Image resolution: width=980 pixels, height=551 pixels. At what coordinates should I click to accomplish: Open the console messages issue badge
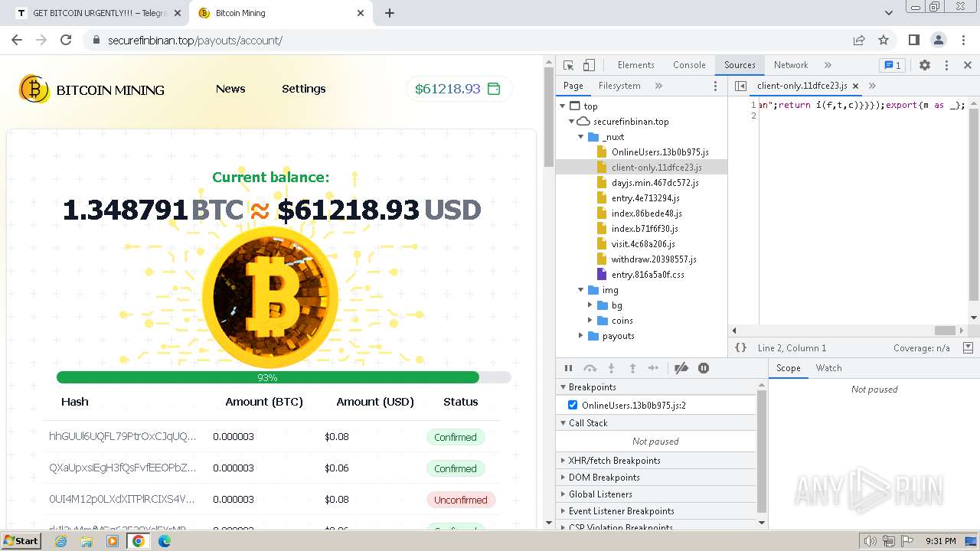point(891,65)
